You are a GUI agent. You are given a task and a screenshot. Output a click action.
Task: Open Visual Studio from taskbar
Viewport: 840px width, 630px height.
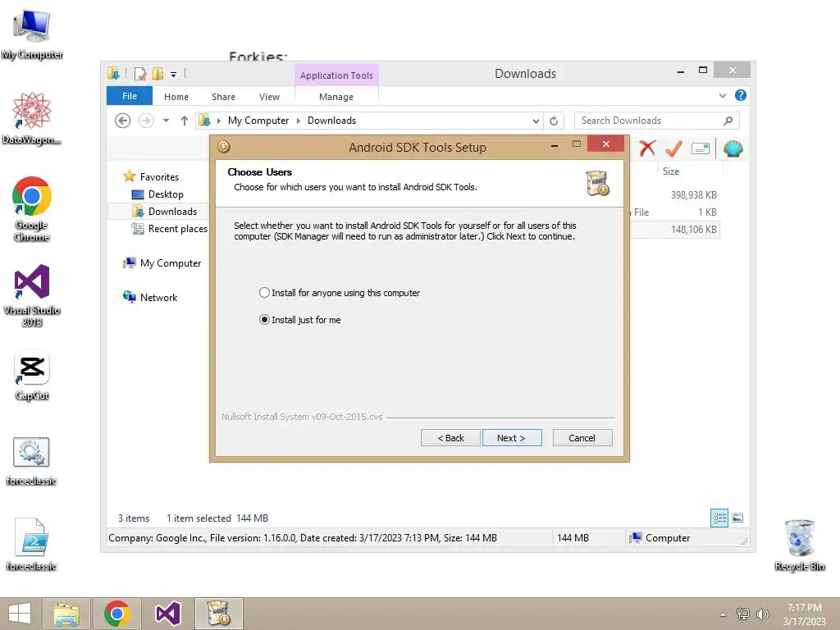[167, 614]
